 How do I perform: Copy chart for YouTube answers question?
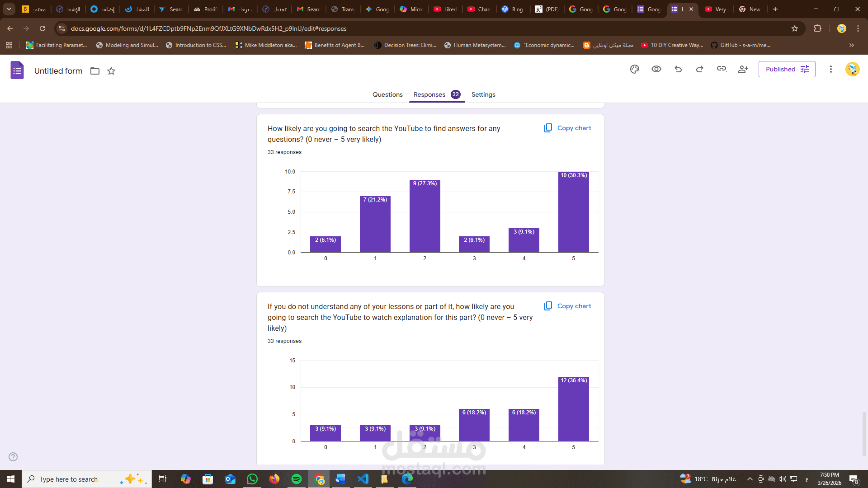point(568,128)
